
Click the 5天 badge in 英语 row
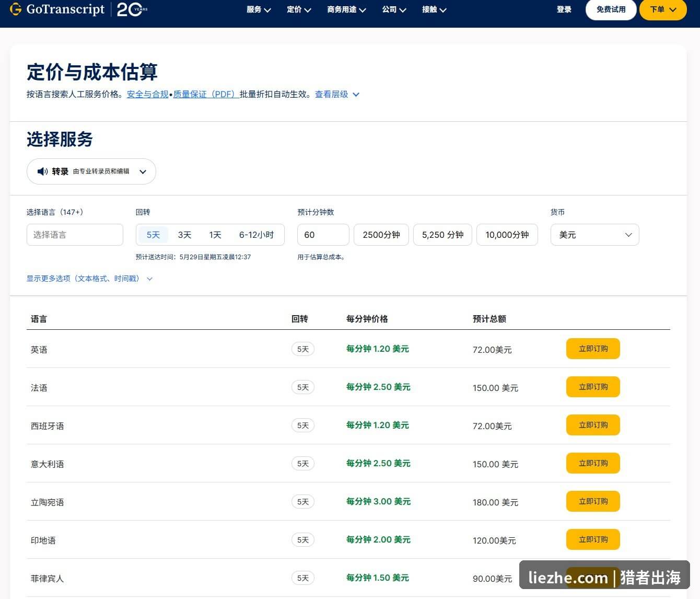coord(303,349)
